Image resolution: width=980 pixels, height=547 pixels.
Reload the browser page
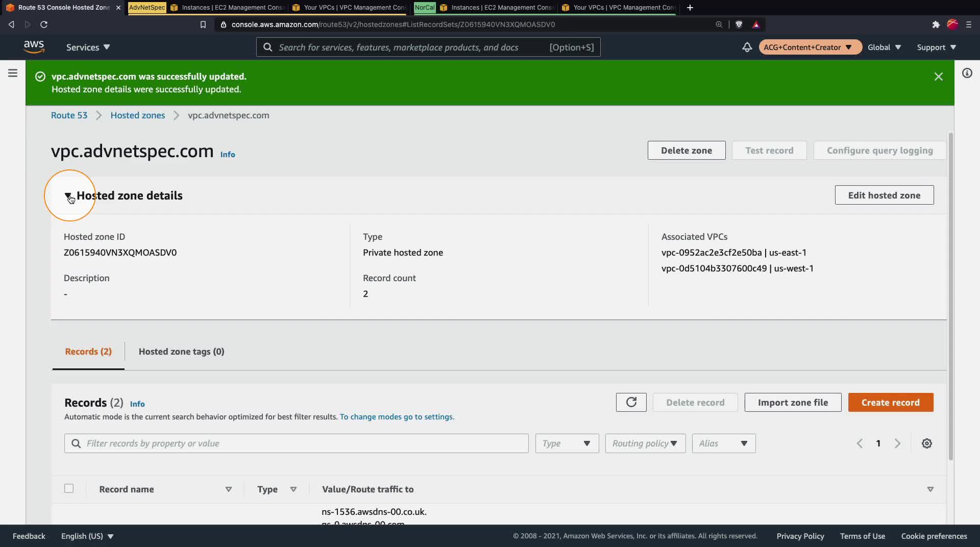pos(44,24)
